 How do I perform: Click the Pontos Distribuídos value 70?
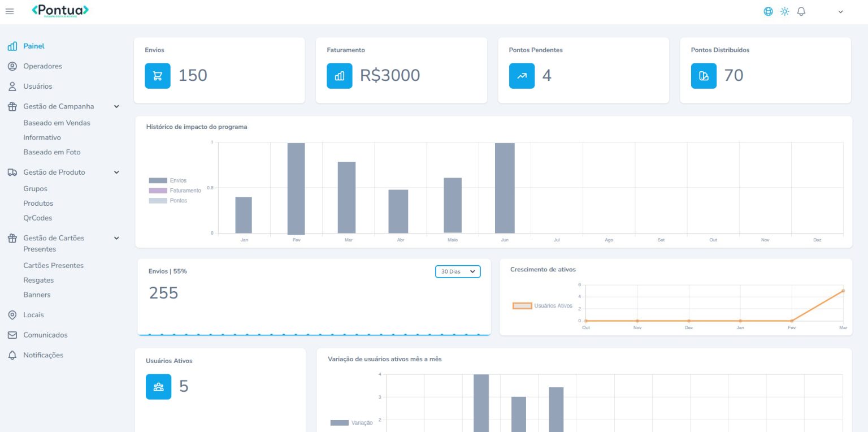pos(734,75)
